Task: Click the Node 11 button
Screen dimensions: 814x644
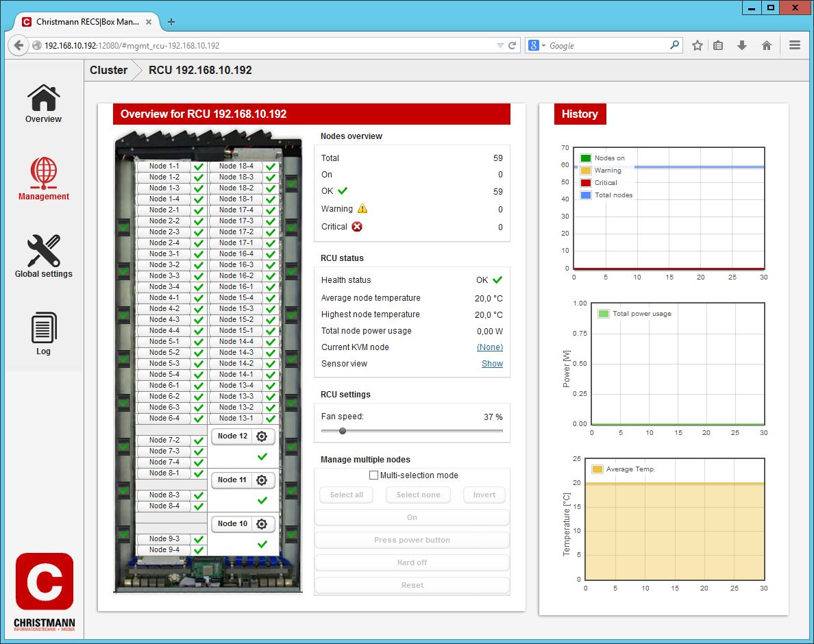Action: point(232,480)
